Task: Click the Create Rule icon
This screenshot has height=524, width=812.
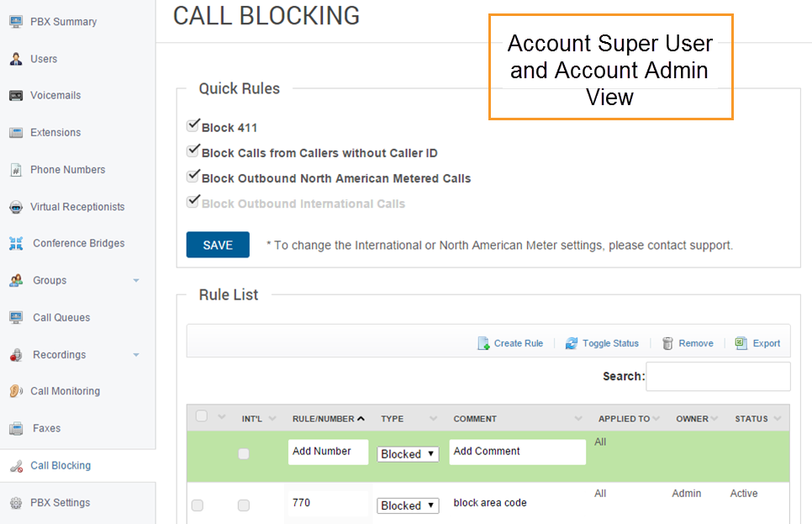Action: click(x=484, y=342)
